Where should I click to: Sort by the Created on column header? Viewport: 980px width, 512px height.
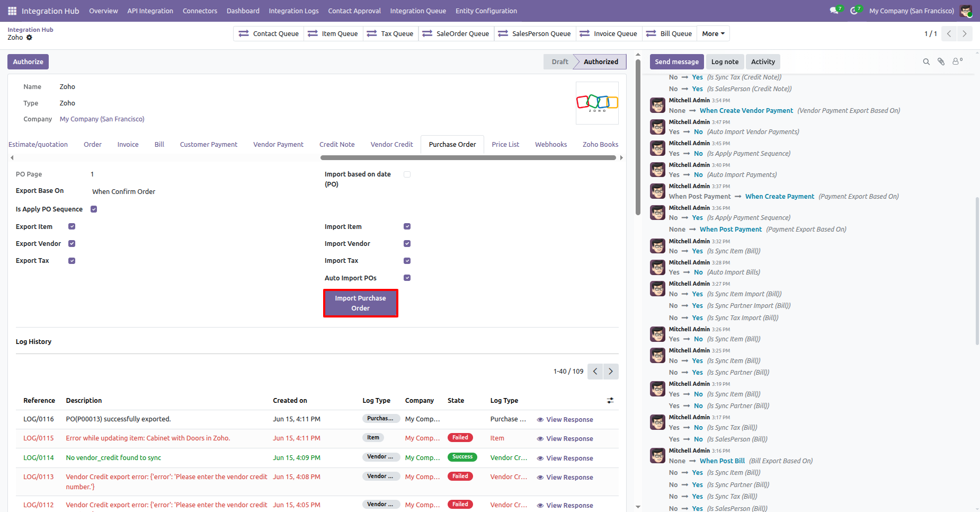(290, 401)
